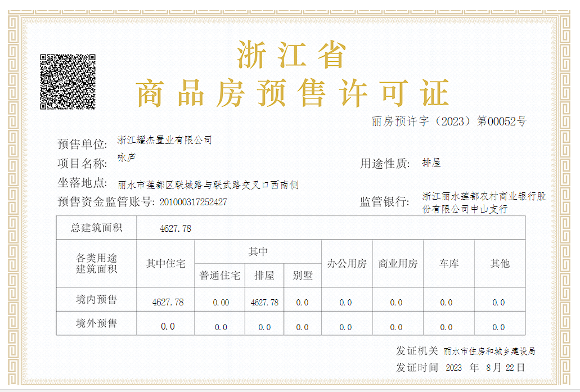The width and height of the screenshot is (580, 392).
Task: Click the label 发证时间
Action: coord(417,368)
